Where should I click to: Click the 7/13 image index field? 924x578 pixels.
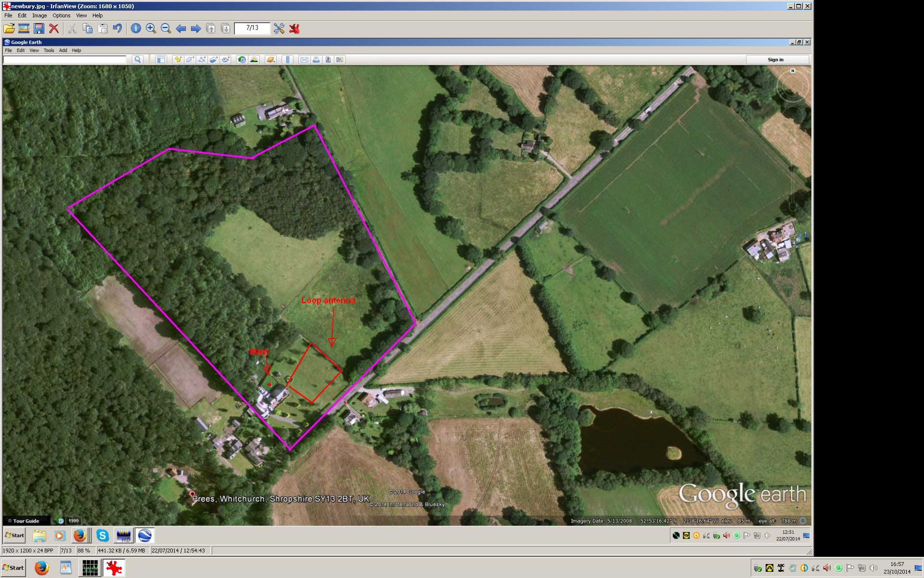252,28
